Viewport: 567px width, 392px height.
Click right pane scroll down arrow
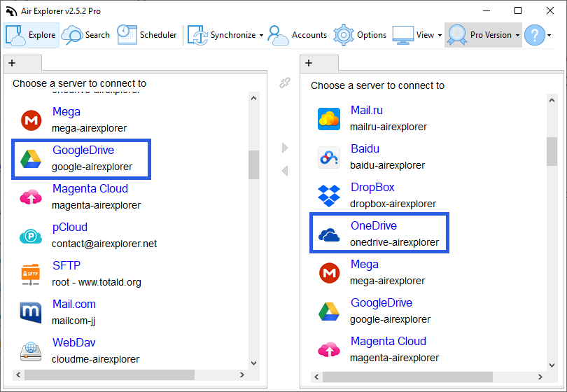[x=552, y=365]
